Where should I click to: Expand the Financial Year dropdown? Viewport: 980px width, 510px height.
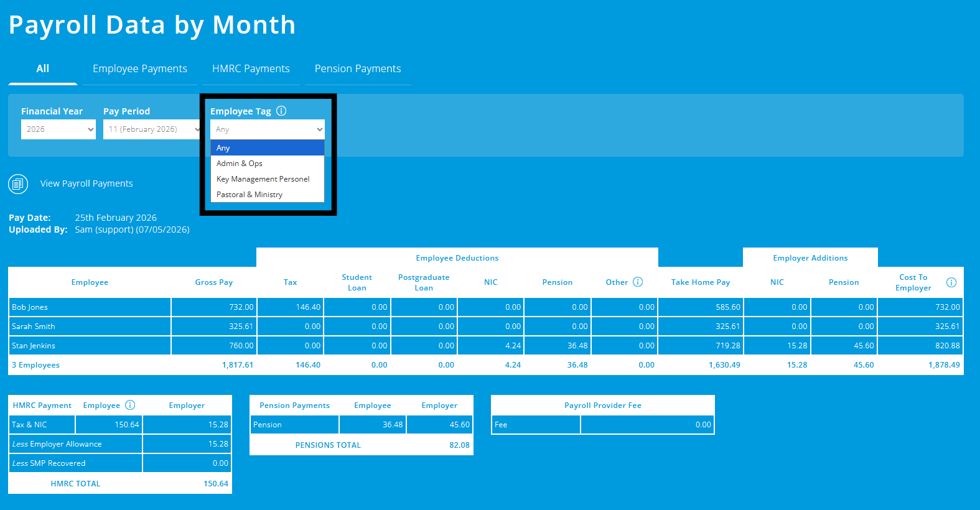58,129
